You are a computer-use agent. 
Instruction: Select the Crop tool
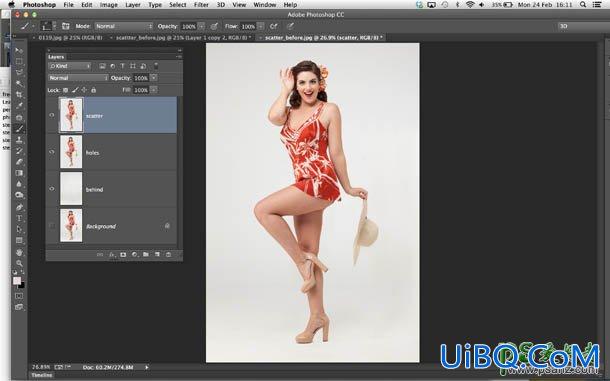coord(19,94)
